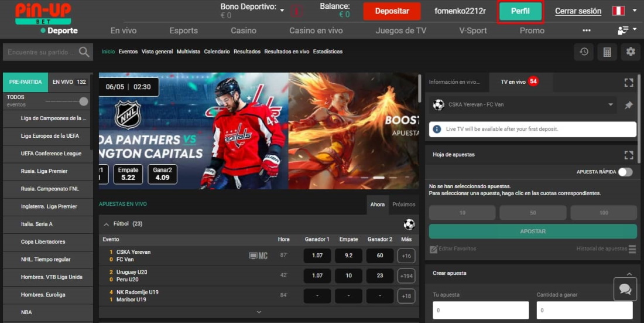644x323 pixels.
Task: Open Información en vivo tab
Action: click(454, 82)
